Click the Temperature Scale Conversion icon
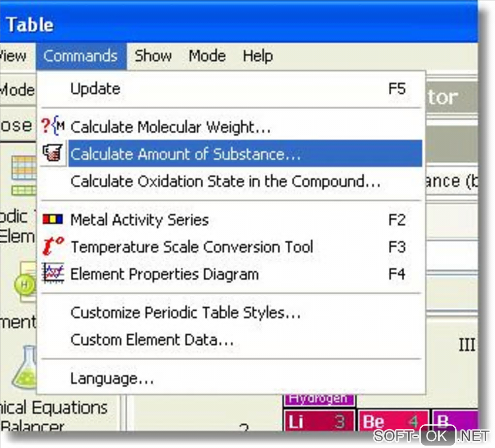The image size is (495, 448). [x=53, y=247]
